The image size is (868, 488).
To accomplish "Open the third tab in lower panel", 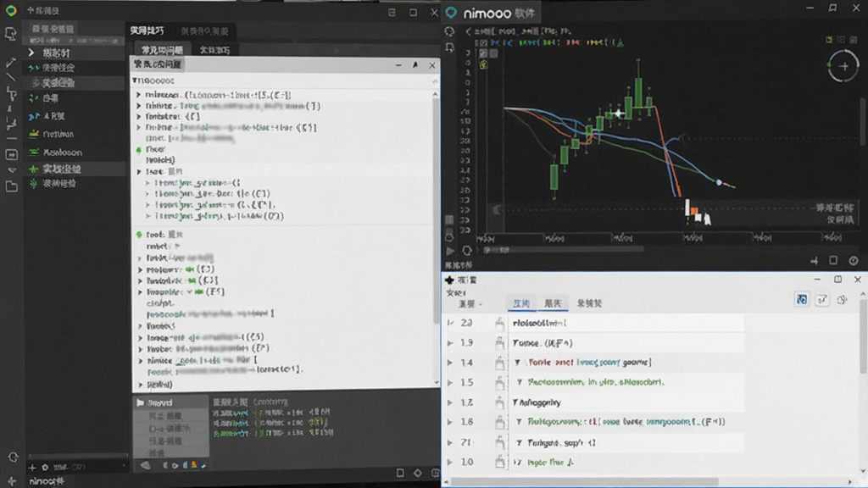I will [589, 303].
